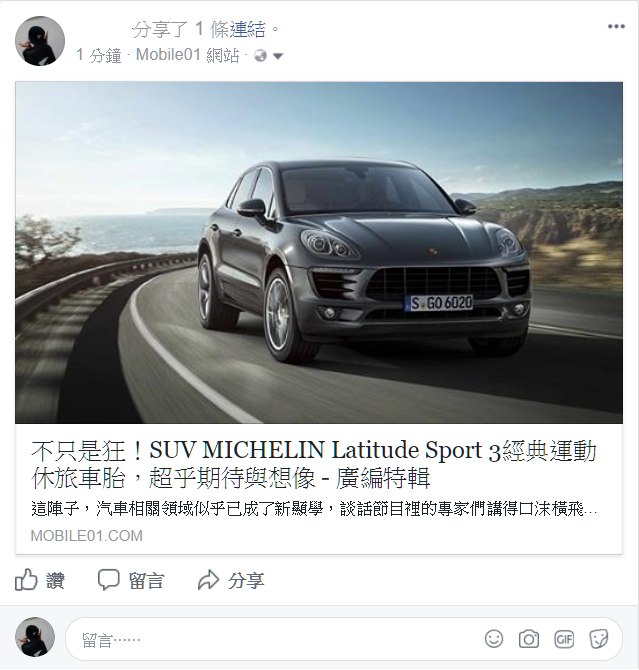The image size is (639, 670).
Task: Click commenter avatar beside the comment box
Action: click(x=35, y=637)
